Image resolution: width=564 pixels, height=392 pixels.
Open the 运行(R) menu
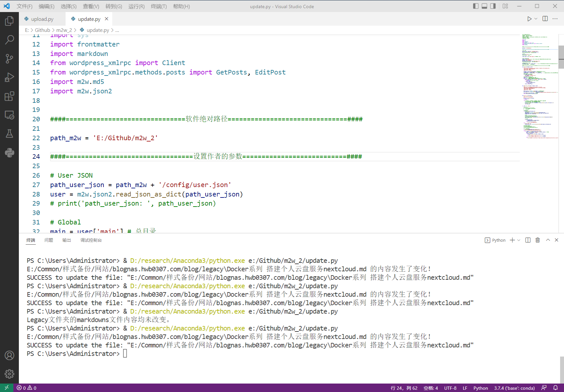(x=136, y=6)
